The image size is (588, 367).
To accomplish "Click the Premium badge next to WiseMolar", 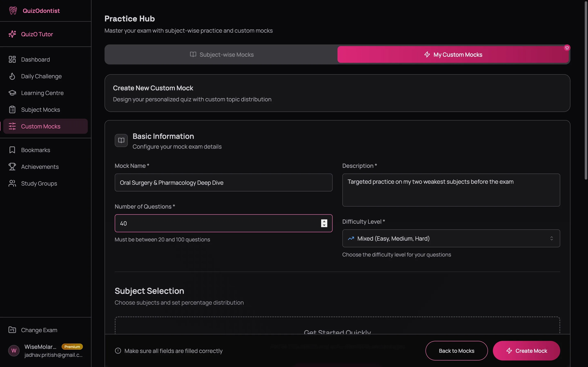I will 72,346.
